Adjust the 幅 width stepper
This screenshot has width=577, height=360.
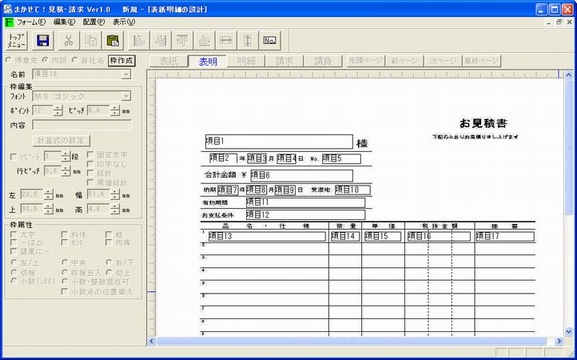[115, 195]
